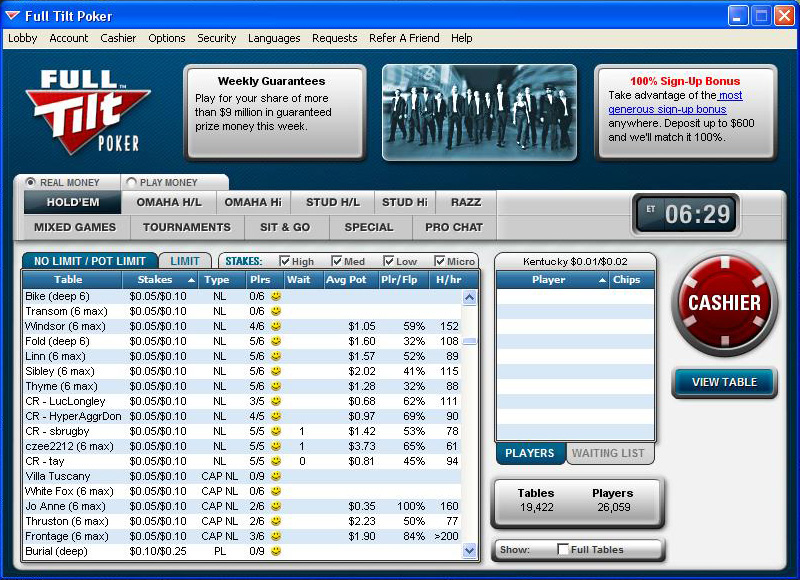Screen dimensions: 800x580
Task: Click the Full Tilt Poker logo
Action: (88, 112)
